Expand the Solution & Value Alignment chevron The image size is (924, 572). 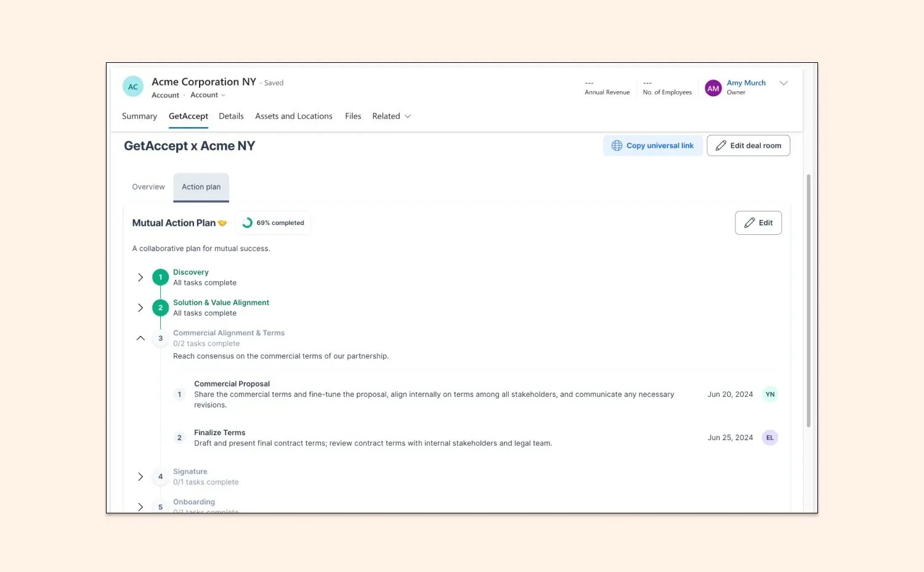(x=140, y=308)
